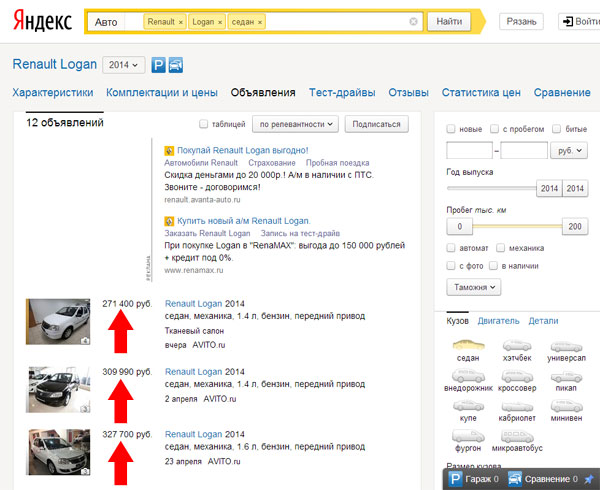Select the кроссовер body type icon

pos(517,376)
